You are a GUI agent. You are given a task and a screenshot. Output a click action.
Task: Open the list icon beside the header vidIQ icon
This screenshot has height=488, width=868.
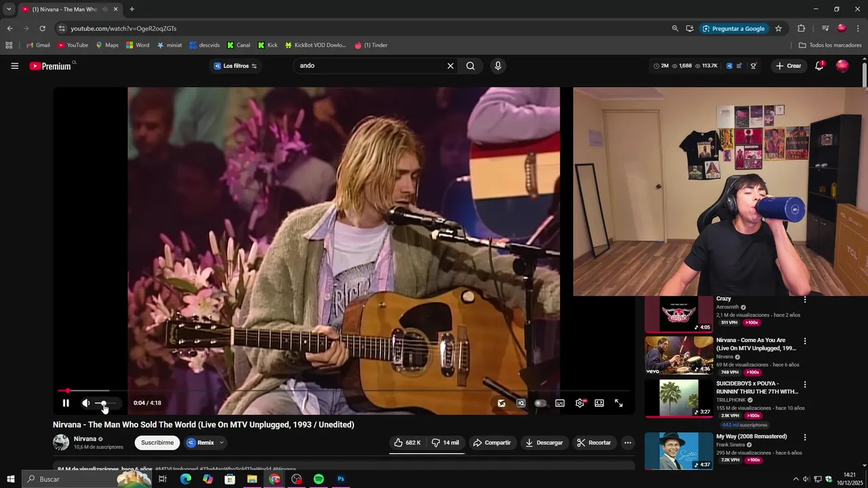point(739,66)
